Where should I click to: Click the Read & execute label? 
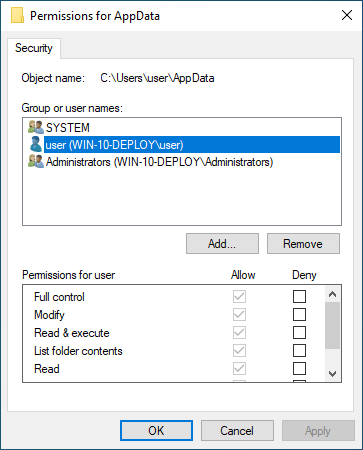point(72,333)
